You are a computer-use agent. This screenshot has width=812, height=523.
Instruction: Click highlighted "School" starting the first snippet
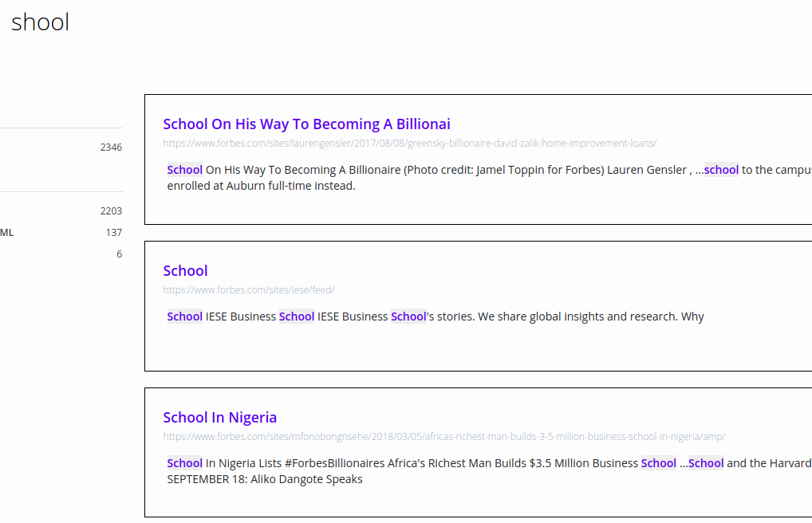pyautogui.click(x=184, y=170)
